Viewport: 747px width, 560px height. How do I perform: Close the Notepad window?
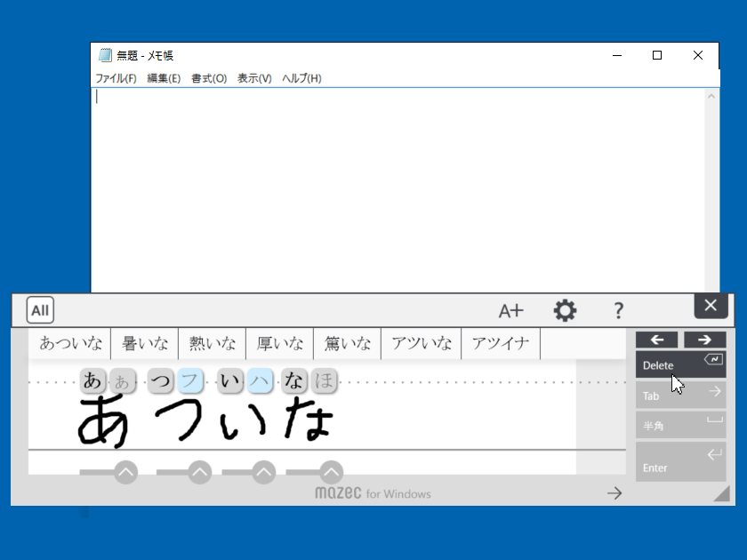click(x=698, y=55)
